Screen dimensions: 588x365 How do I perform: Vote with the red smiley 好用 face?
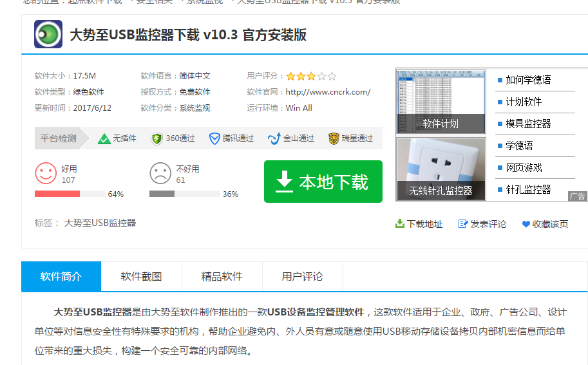coord(46,173)
